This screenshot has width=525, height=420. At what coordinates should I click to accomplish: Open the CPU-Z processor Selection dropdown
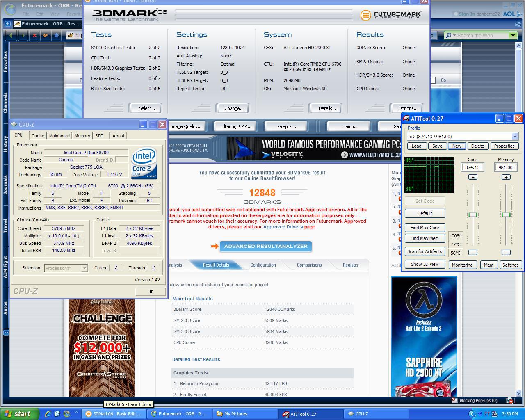[66, 268]
